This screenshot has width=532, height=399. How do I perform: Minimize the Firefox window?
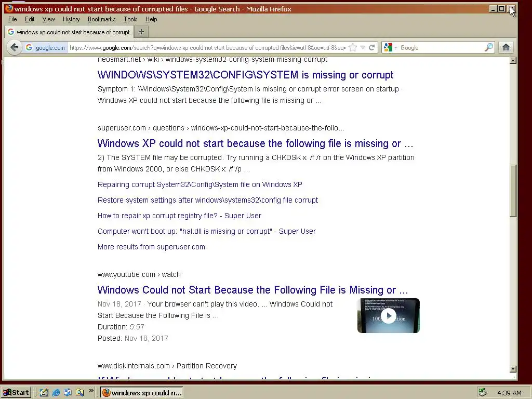[493, 9]
